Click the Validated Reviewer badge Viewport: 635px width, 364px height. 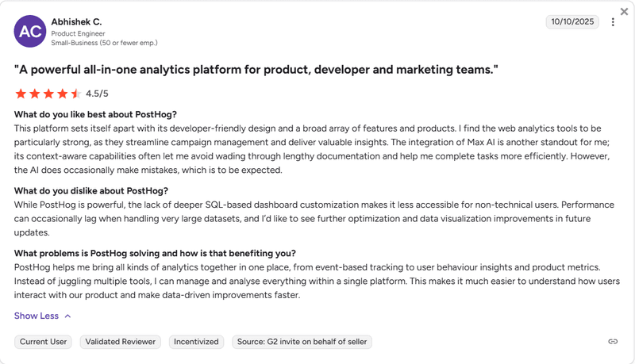coord(119,342)
